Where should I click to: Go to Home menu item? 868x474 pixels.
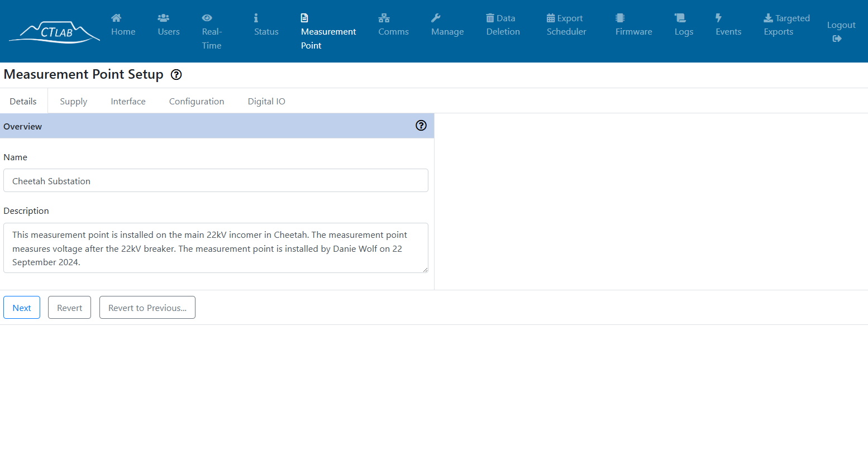click(123, 32)
